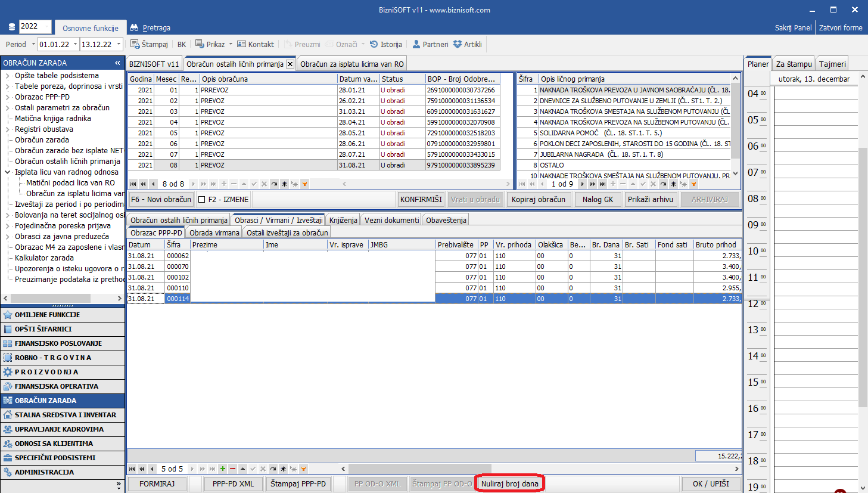The height and width of the screenshot is (493, 868).
Task: Click green plus to add PPP-PD record
Action: (x=222, y=469)
